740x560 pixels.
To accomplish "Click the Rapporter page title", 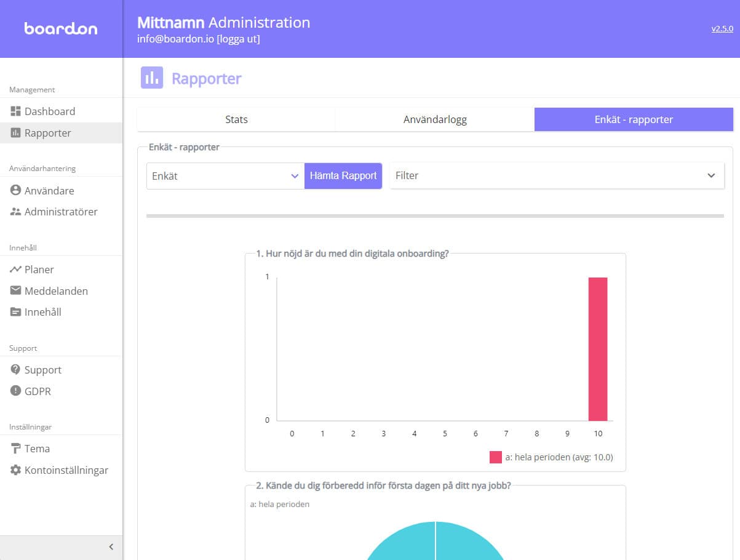I will pos(207,79).
